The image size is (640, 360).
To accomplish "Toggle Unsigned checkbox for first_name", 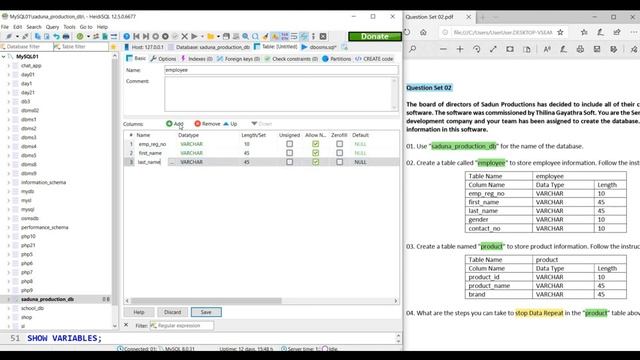I will (289, 153).
